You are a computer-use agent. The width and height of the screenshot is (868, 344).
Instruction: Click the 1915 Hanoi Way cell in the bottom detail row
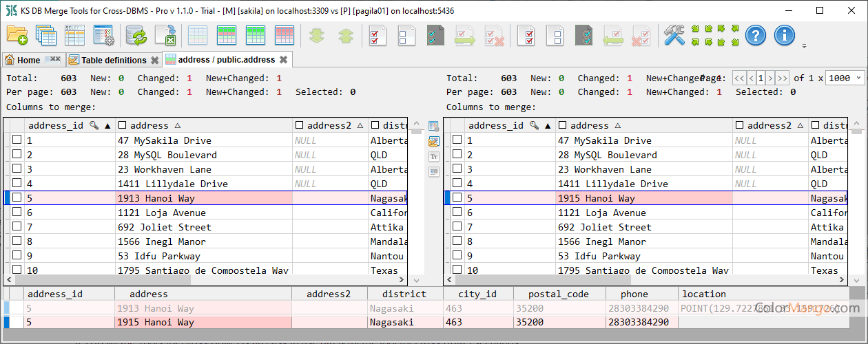[203, 322]
